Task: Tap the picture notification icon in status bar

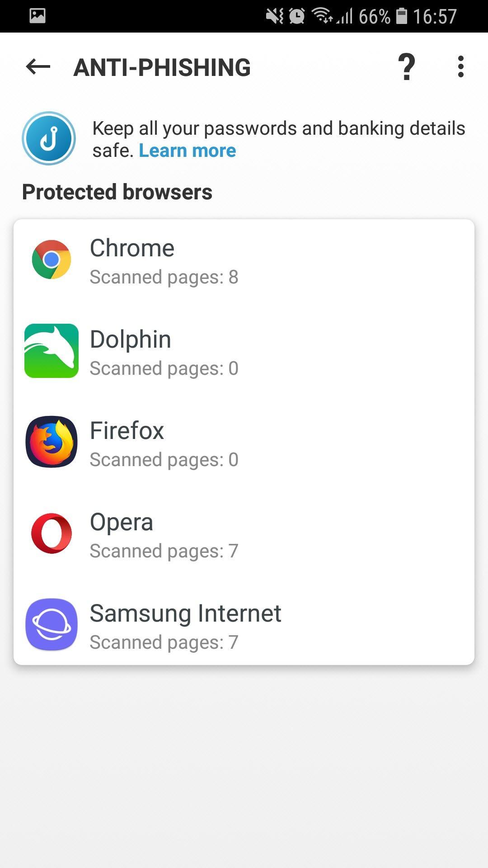Action: coord(38,16)
